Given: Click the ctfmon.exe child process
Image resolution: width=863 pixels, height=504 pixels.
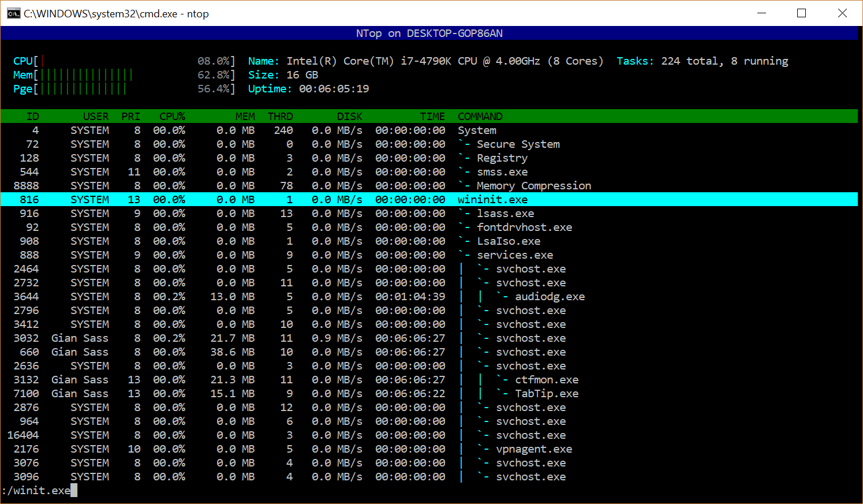Looking at the screenshot, I should pos(546,380).
